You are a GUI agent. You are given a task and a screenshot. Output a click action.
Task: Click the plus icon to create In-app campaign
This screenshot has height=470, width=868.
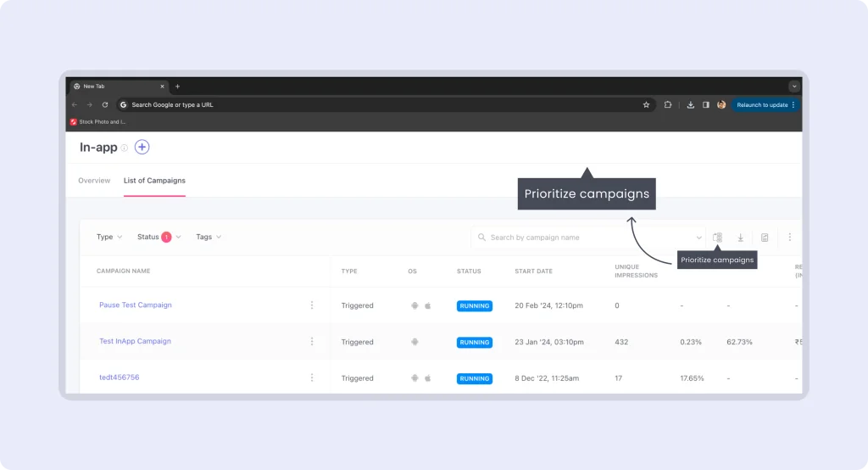coord(142,147)
